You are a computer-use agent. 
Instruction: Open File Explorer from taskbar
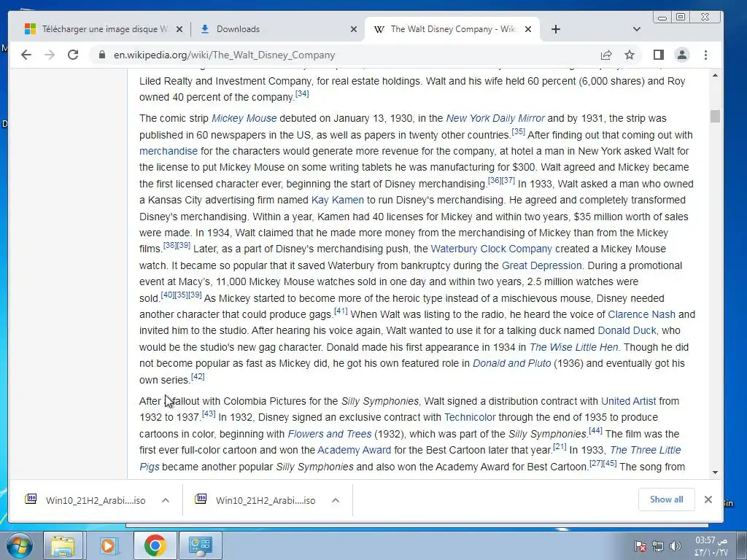(x=63, y=545)
